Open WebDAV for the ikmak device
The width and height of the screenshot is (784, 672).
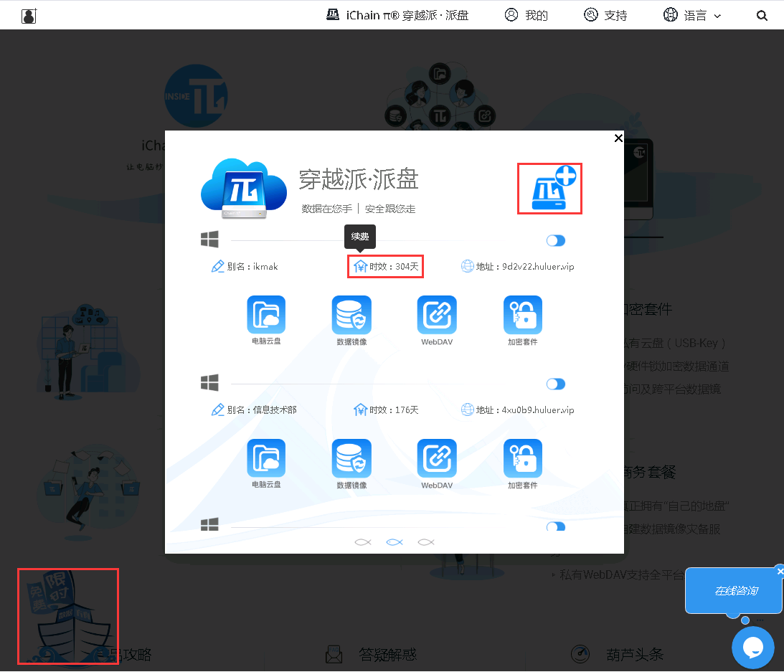[x=437, y=320]
